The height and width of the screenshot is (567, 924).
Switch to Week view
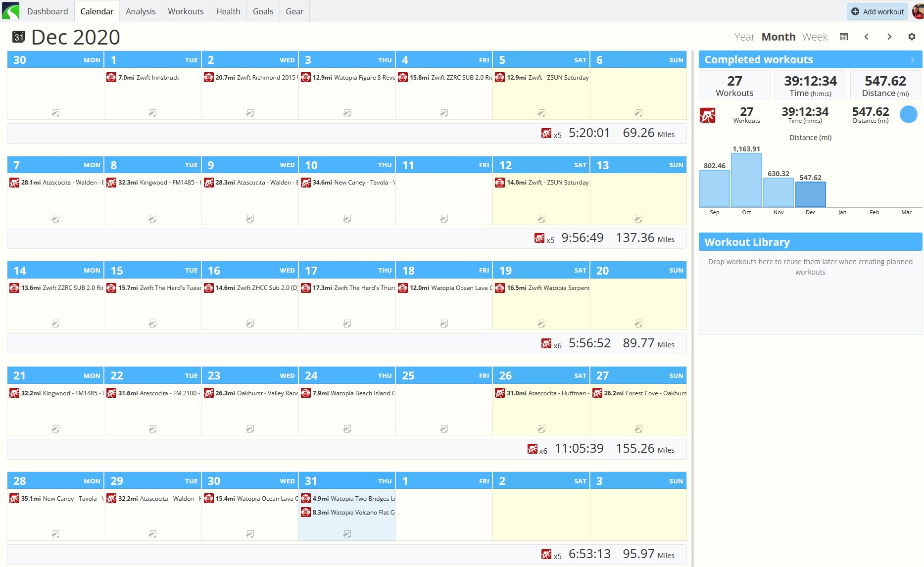pyautogui.click(x=815, y=37)
